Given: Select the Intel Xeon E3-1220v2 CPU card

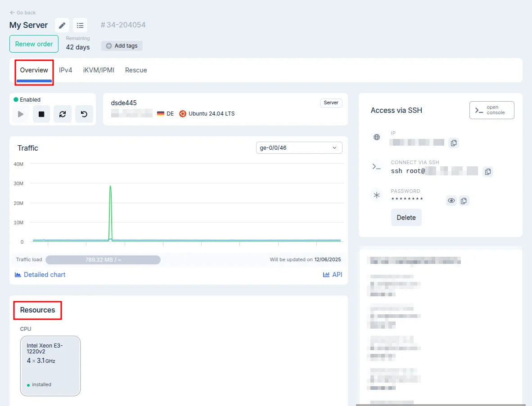Looking at the screenshot, I should pyautogui.click(x=50, y=366).
